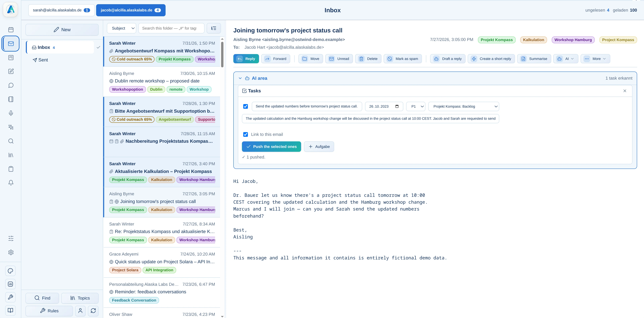
Task: Mark the email as Unread
Action: point(339,59)
